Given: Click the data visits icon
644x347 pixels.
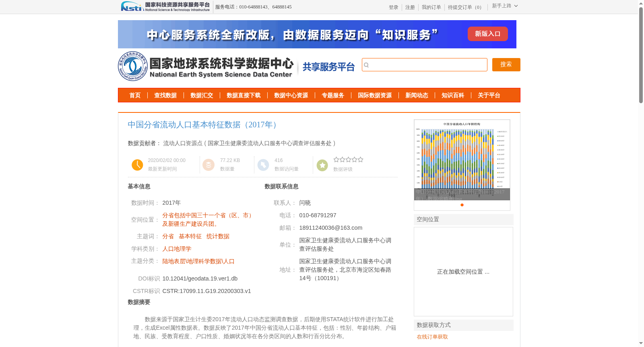Looking at the screenshot, I should 263,165.
